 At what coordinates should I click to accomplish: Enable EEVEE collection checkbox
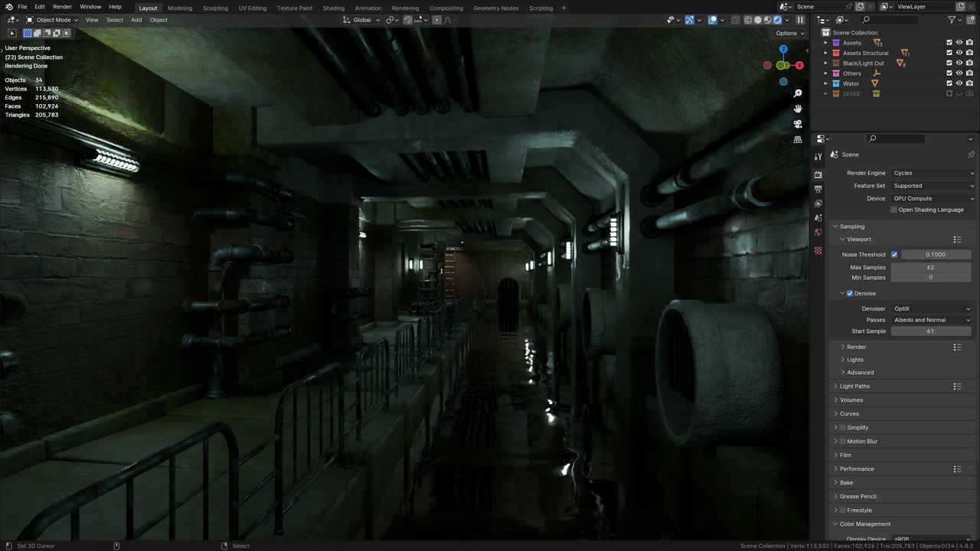coord(949,94)
